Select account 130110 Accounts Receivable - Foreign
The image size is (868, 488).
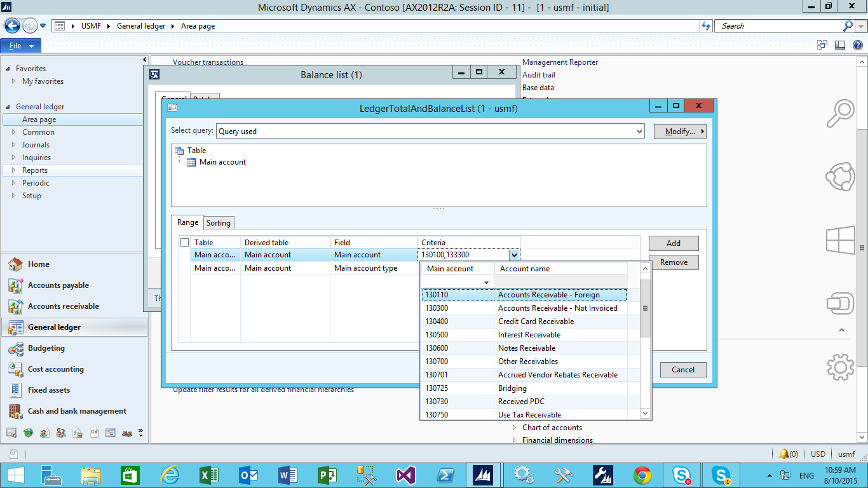pos(524,295)
